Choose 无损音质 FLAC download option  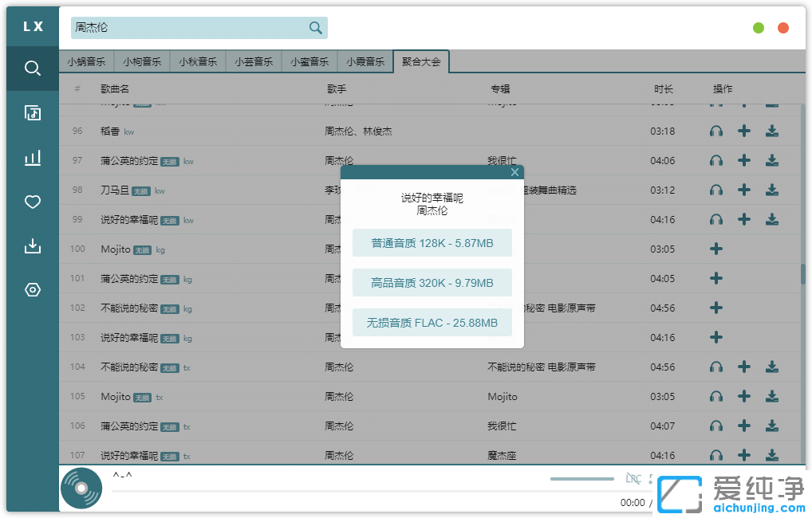pyautogui.click(x=432, y=323)
